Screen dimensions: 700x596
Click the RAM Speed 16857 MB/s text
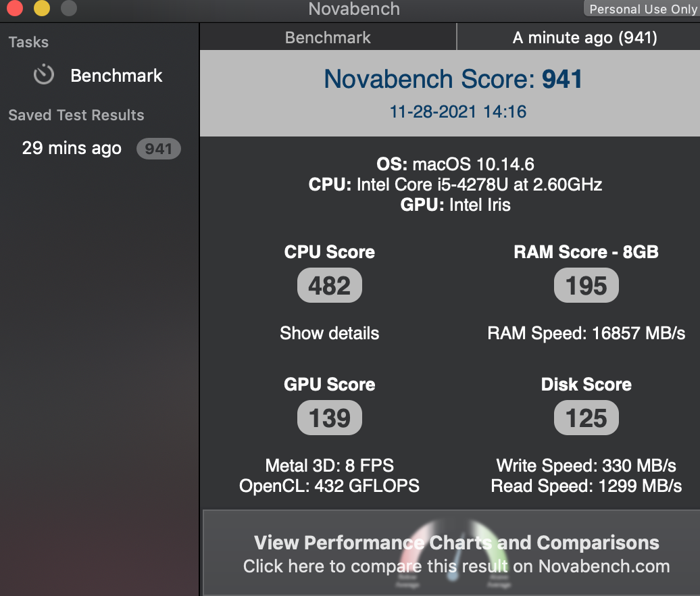coord(586,333)
